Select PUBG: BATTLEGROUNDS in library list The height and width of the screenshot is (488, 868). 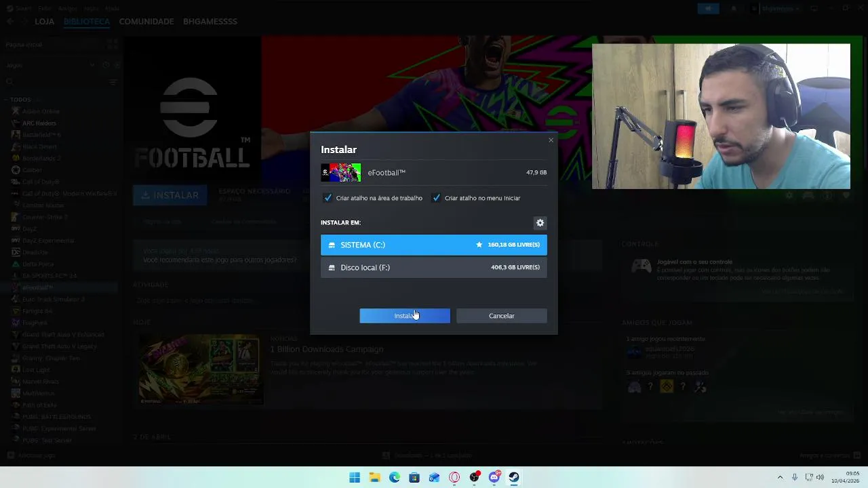[x=56, y=417]
